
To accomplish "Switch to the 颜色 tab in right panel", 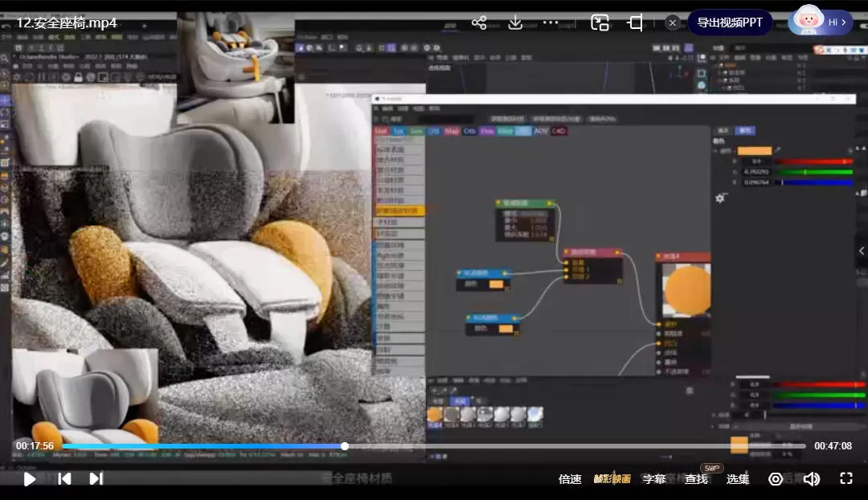I will [745, 129].
